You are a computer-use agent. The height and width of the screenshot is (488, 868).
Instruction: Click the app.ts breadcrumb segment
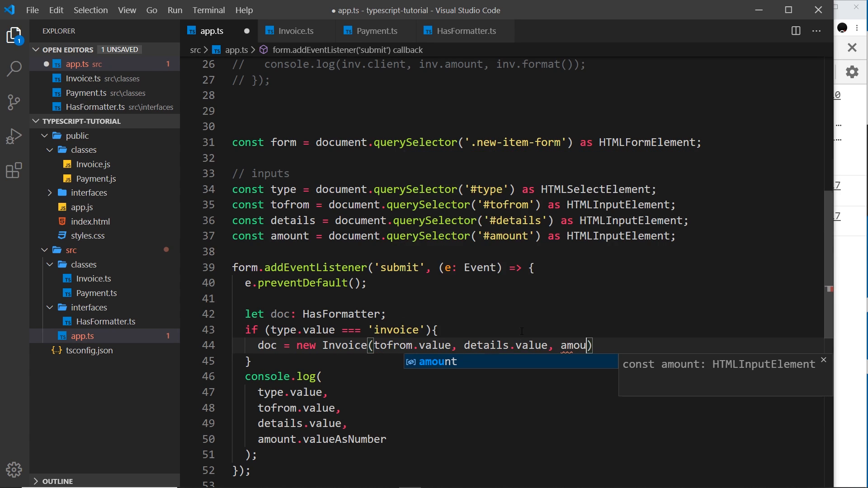(236, 50)
